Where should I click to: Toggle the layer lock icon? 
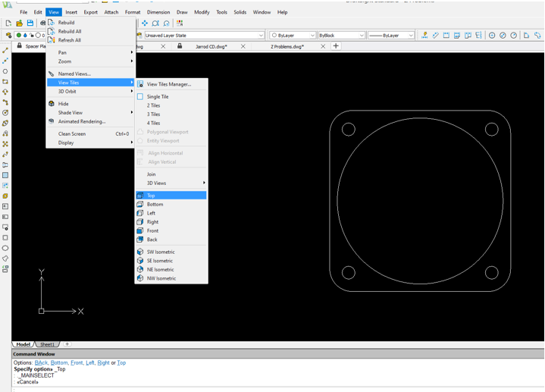[31, 36]
